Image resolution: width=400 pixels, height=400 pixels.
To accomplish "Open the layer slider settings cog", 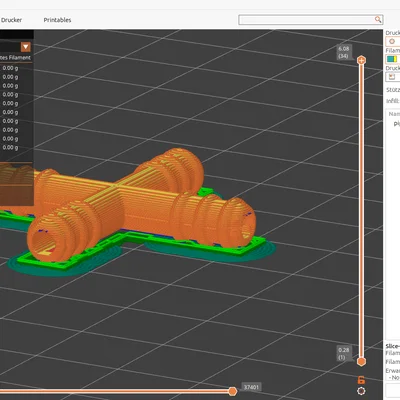I will click(x=361, y=391).
